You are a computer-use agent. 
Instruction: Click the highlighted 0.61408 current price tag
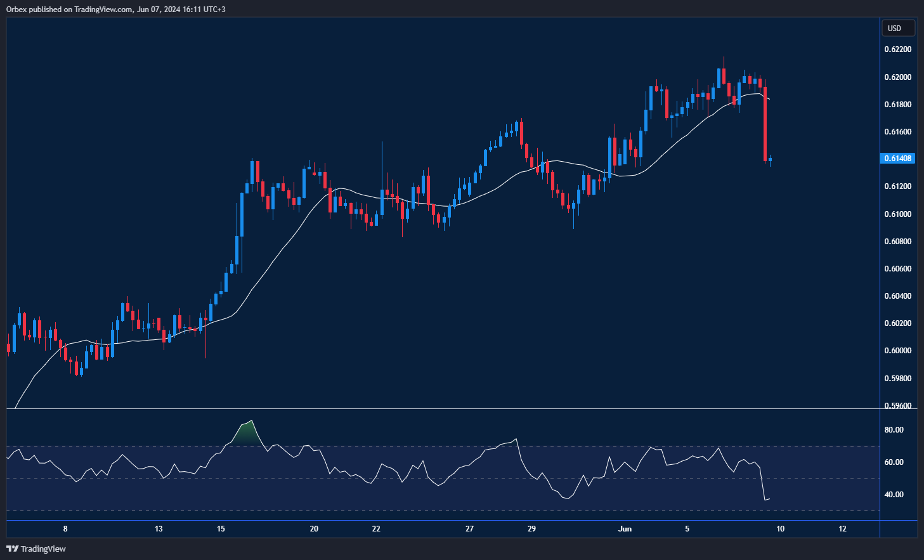click(898, 159)
